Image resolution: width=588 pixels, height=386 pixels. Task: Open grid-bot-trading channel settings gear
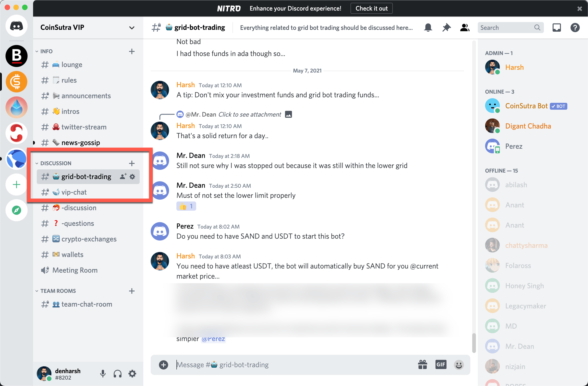pyautogui.click(x=133, y=177)
